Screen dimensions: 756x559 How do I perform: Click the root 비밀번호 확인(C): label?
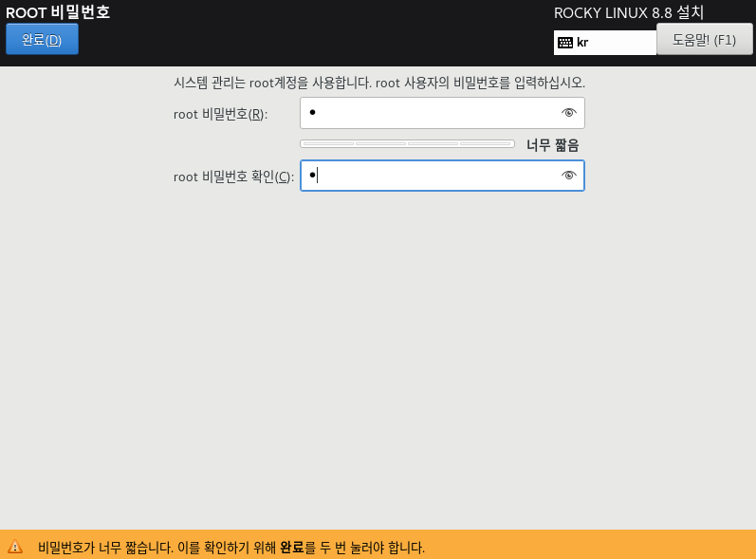[x=233, y=177]
